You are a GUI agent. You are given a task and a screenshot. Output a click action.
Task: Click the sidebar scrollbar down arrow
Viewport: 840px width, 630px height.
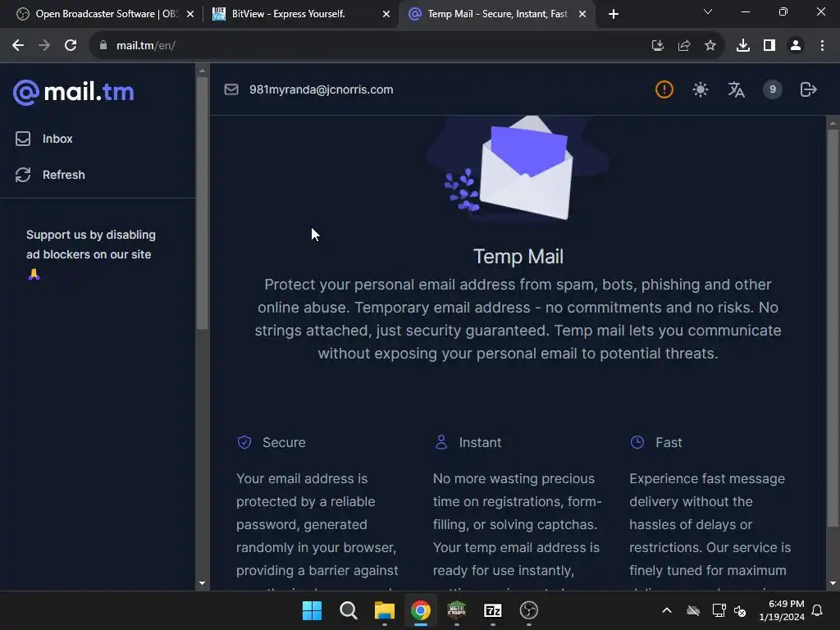click(202, 583)
